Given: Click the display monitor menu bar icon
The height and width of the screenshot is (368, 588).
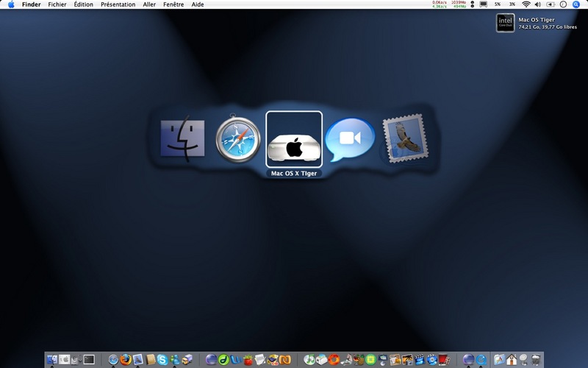Looking at the screenshot, I should tap(484, 4).
